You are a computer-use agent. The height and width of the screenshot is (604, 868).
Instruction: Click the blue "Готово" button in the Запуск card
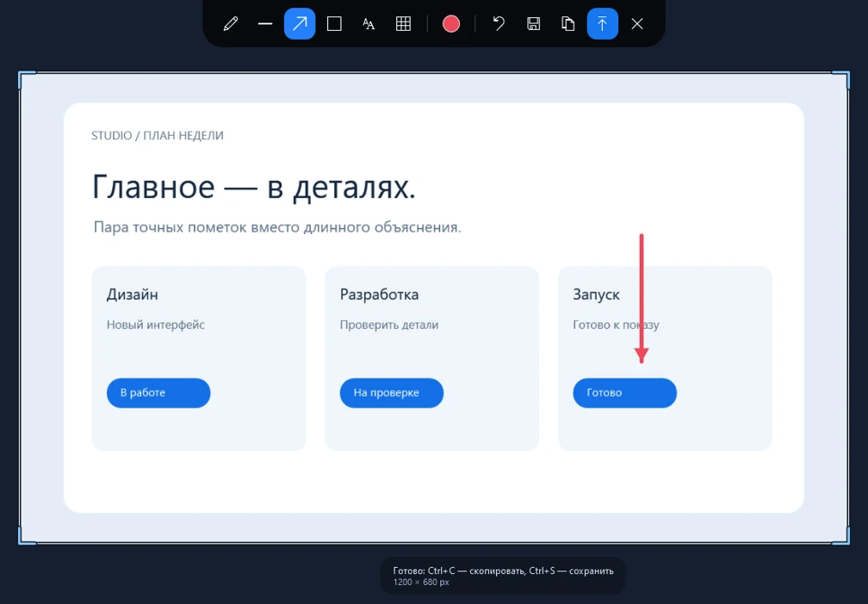coord(624,392)
